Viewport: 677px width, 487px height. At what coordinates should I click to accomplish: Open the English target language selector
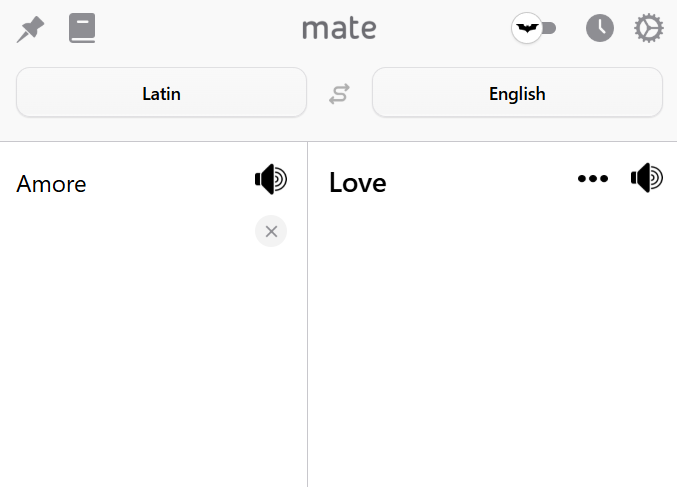[517, 92]
